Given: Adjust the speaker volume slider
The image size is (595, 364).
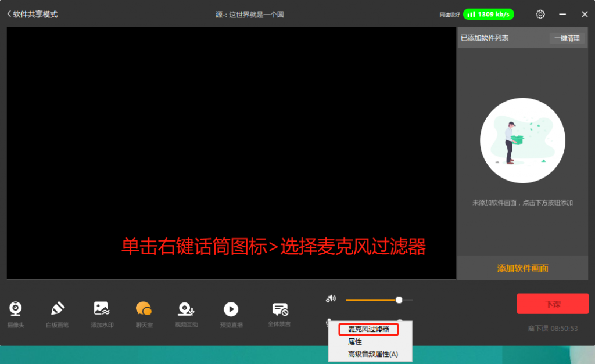Looking at the screenshot, I should tap(379, 300).
